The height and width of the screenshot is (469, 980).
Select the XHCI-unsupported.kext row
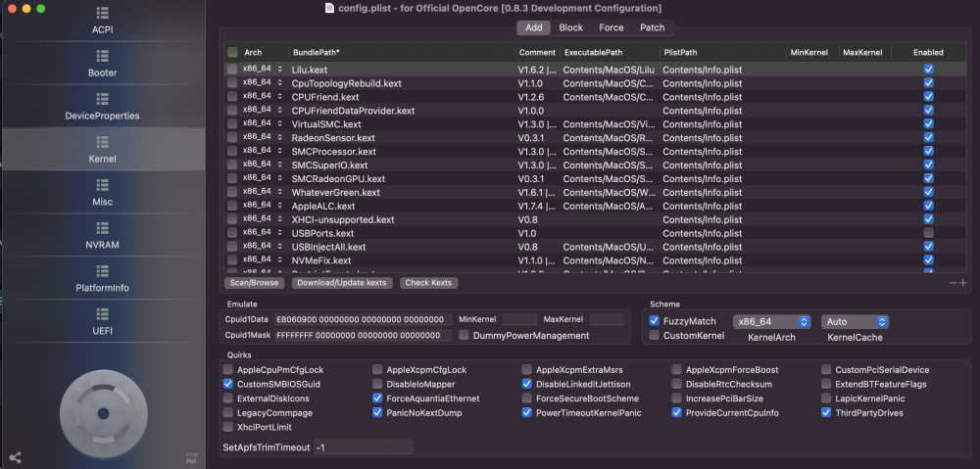click(595, 219)
